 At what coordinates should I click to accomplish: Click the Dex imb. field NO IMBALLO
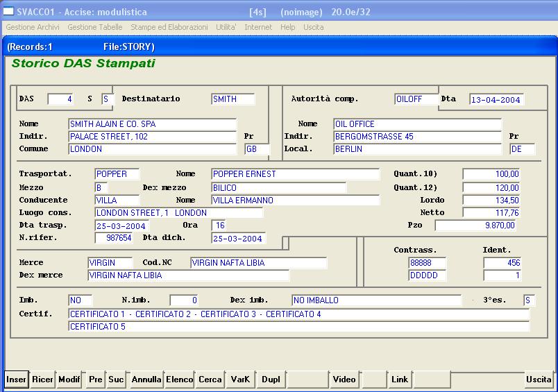click(x=376, y=300)
